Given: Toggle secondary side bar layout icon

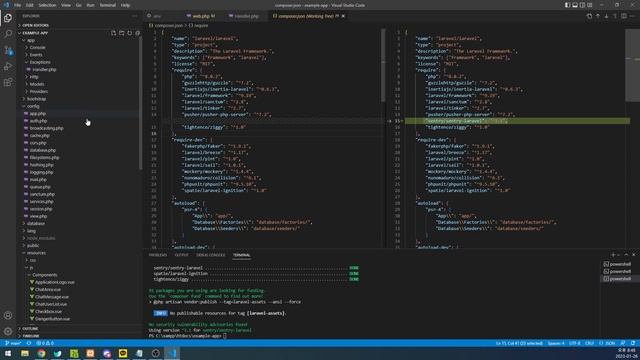Looking at the screenshot, I should [582, 5].
